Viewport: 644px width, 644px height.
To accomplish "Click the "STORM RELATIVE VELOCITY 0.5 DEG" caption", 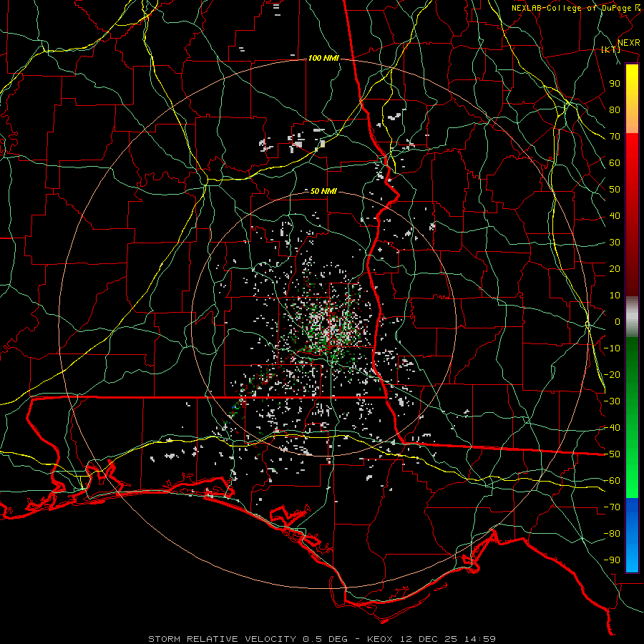I will click(x=248, y=639).
